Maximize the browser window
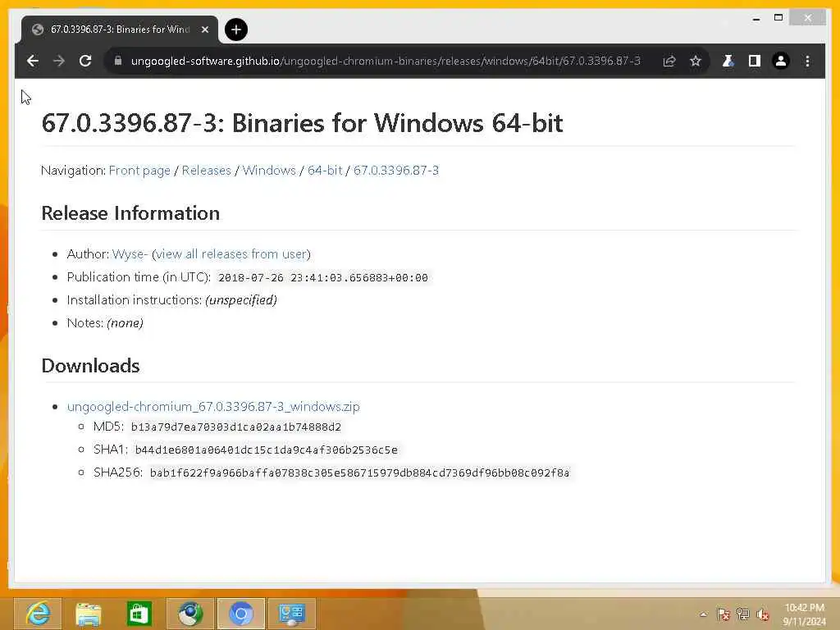 pyautogui.click(x=778, y=18)
